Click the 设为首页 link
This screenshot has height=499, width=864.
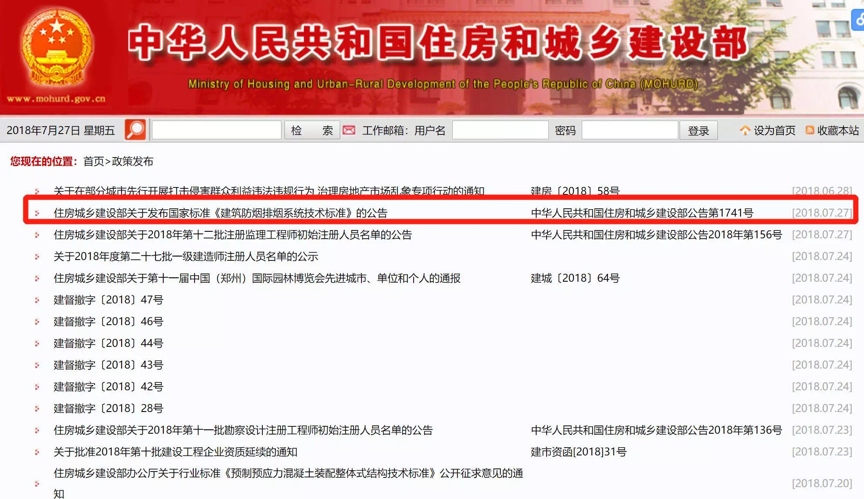click(x=774, y=131)
